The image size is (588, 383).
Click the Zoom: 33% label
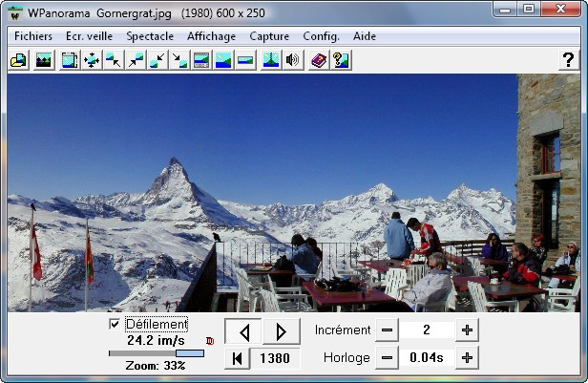[156, 366]
